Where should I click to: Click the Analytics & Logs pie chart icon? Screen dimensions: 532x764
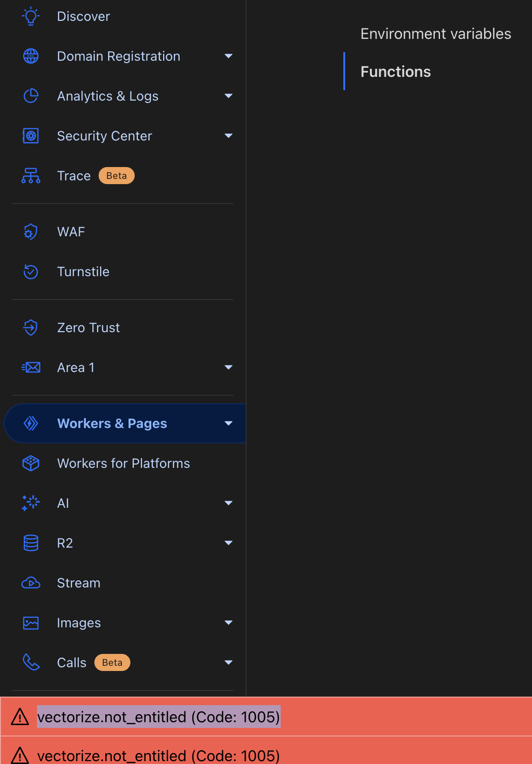click(30, 96)
